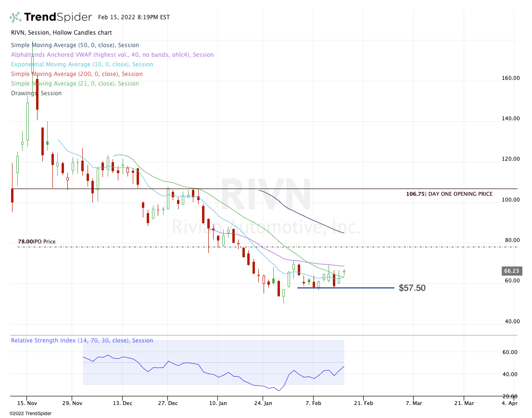Click the timestamp 'Feb 15, 2022 8:19PM EST'
532x418 pixels.
(x=134, y=17)
